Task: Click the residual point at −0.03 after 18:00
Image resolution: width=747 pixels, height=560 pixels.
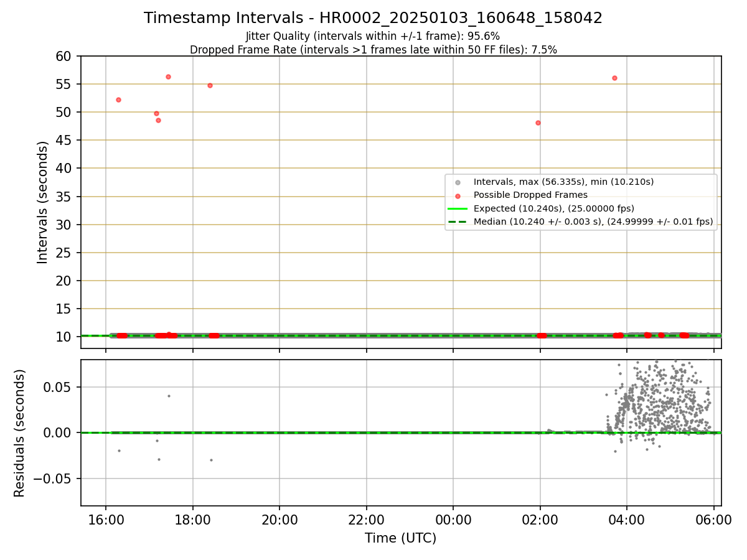Action: 211,460
